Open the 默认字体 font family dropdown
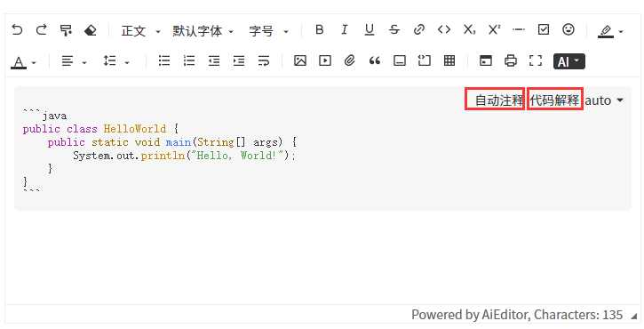The image size is (644, 329). 203,31
